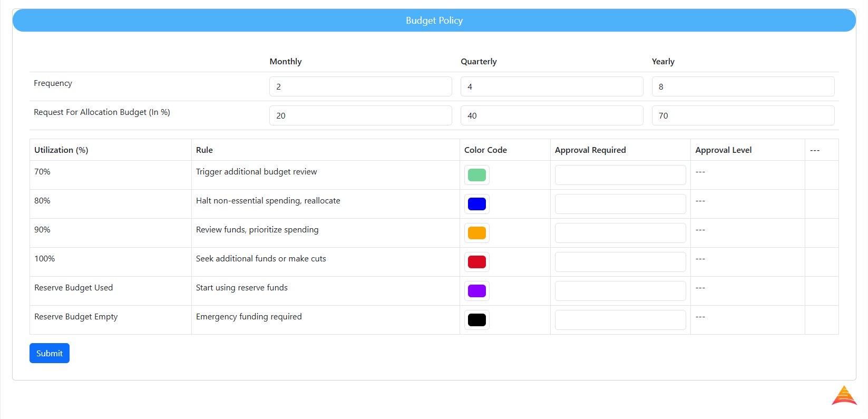Focus the Quarterly Frequency input field

tap(551, 86)
